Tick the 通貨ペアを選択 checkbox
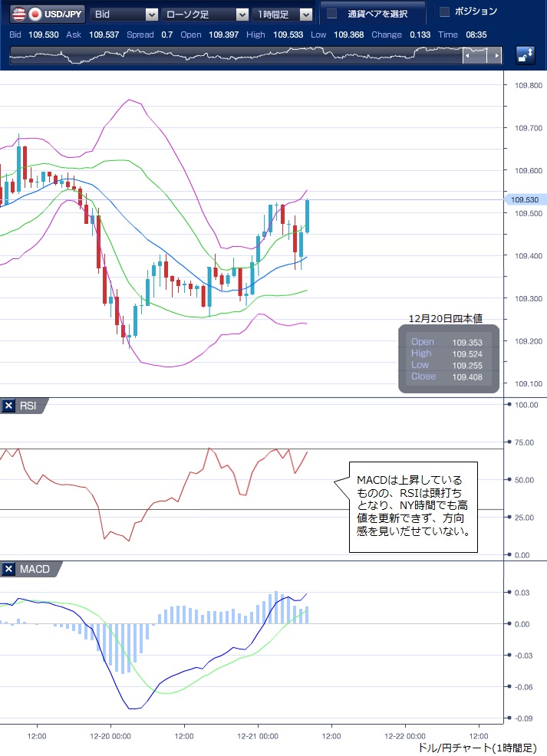The height and width of the screenshot is (756, 547). click(x=332, y=14)
